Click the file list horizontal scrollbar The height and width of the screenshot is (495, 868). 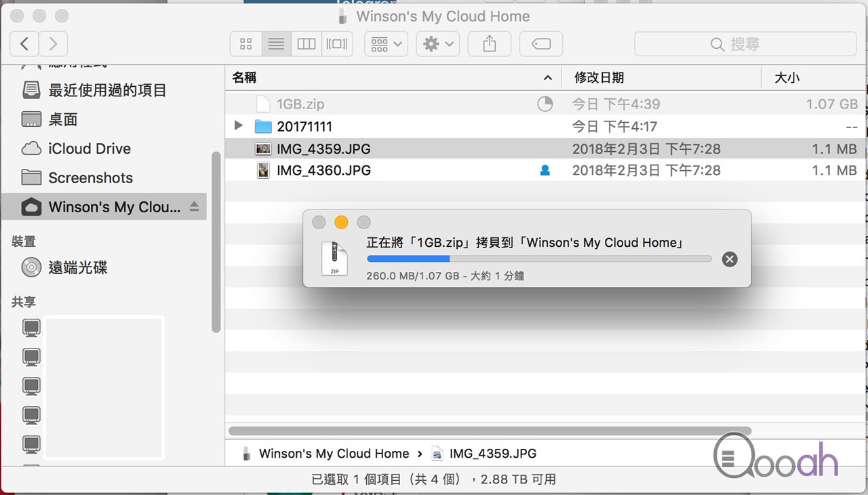(490, 431)
